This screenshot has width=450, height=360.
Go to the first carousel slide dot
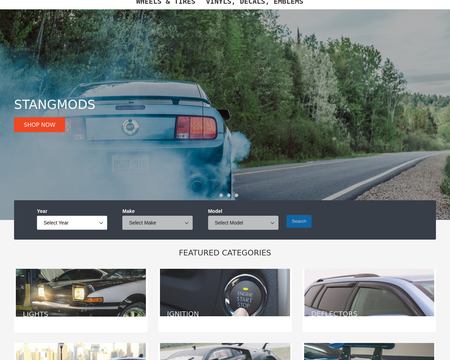[221, 195]
